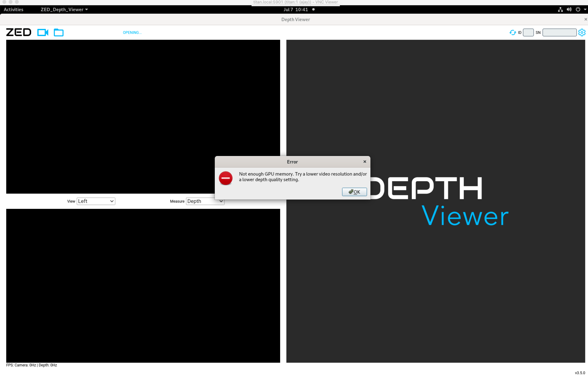Click the power icon in the top bar
This screenshot has width=588, height=377.
[578, 9]
